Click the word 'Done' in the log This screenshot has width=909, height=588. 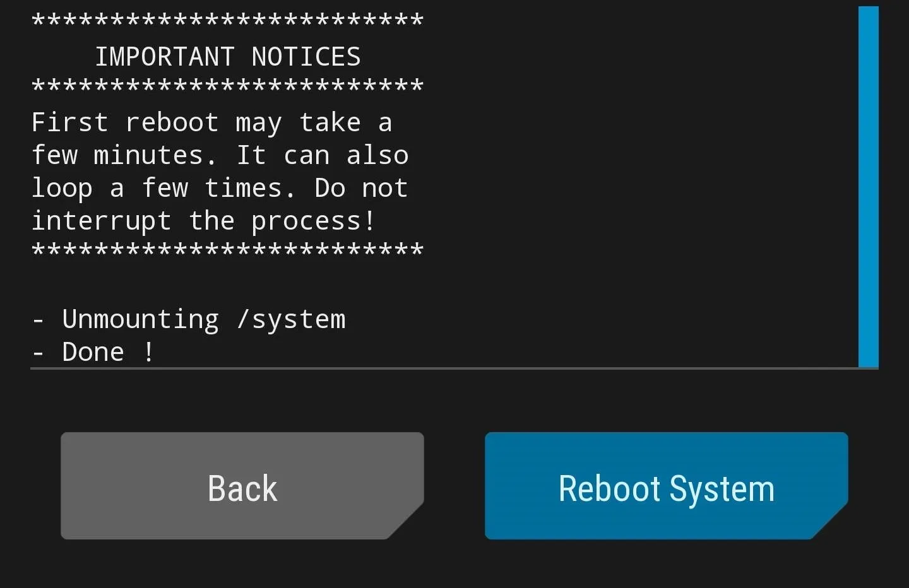click(93, 352)
